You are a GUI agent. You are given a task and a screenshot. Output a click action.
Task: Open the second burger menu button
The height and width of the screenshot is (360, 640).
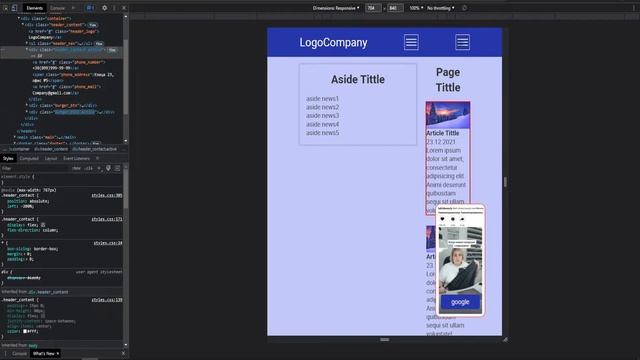tap(462, 42)
